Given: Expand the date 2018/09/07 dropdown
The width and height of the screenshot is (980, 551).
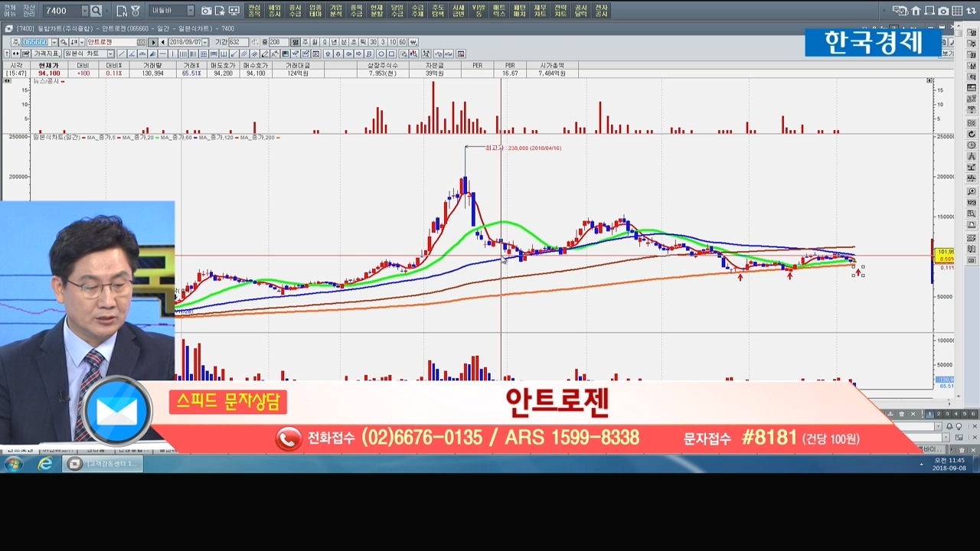Looking at the screenshot, I should pyautogui.click(x=206, y=42).
